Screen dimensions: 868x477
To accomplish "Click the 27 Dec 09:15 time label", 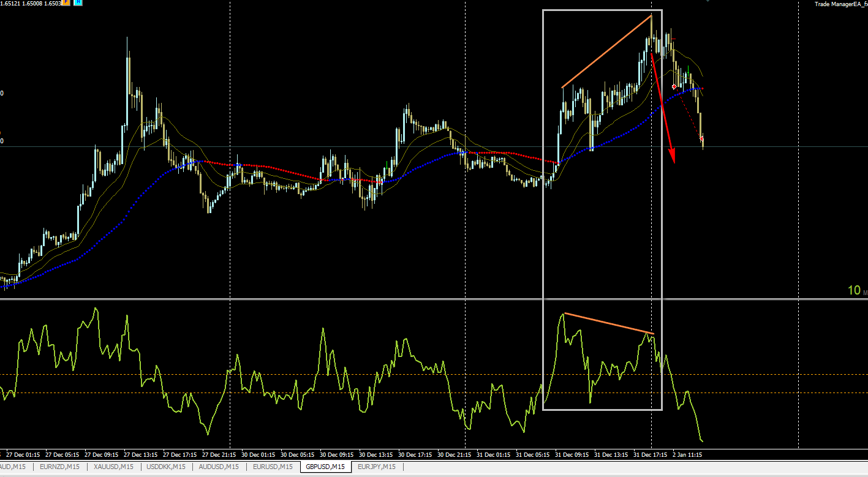I will pos(102,455).
